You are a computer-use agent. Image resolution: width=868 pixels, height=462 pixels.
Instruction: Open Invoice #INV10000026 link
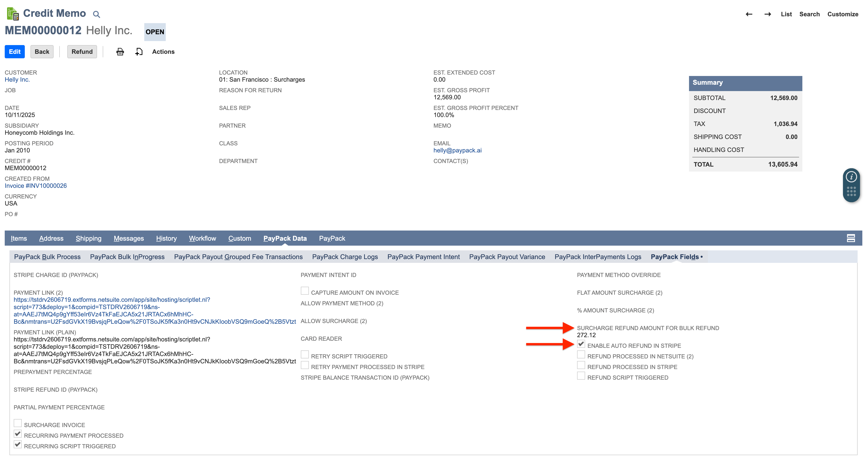(36, 185)
